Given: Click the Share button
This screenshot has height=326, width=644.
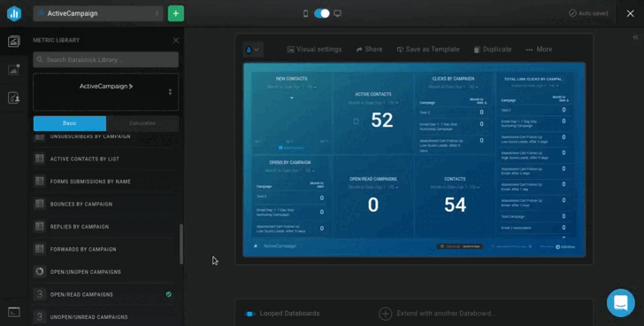Looking at the screenshot, I should click(369, 50).
